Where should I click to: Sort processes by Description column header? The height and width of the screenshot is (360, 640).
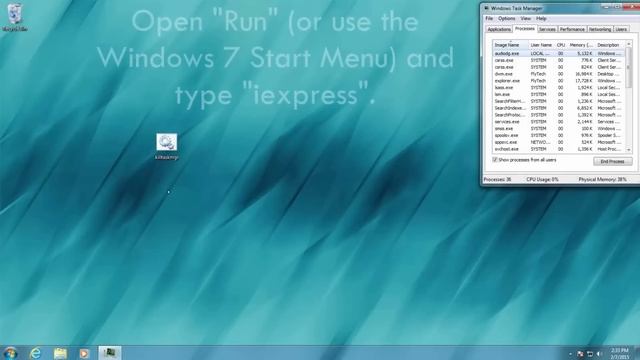click(x=610, y=45)
